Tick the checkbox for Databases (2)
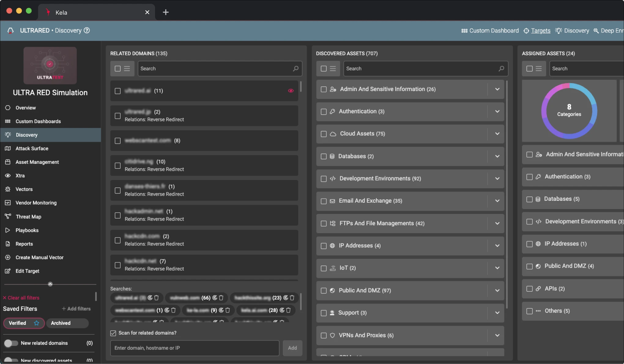Image resolution: width=624 pixels, height=364 pixels. [324, 156]
